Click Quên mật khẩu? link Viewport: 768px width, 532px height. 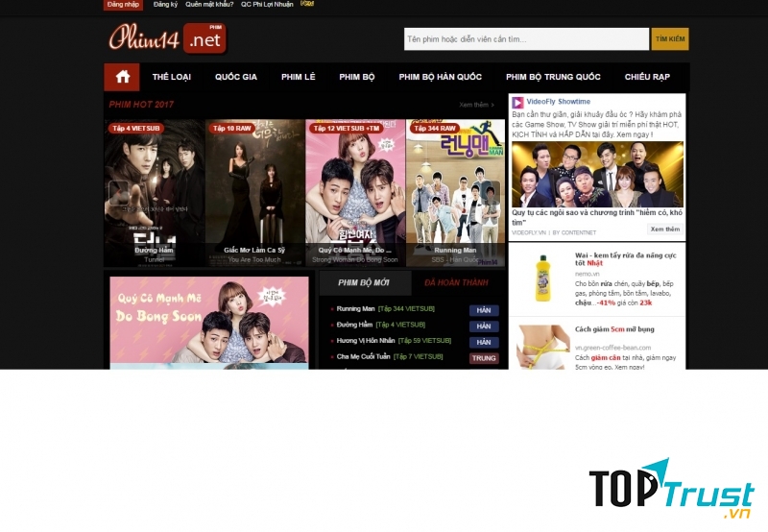(209, 5)
